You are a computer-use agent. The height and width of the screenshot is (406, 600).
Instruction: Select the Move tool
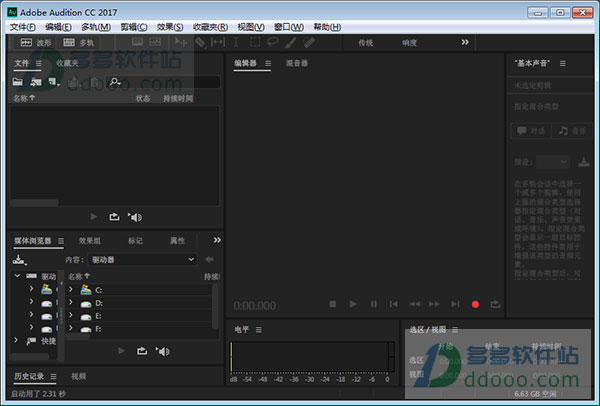point(181,42)
